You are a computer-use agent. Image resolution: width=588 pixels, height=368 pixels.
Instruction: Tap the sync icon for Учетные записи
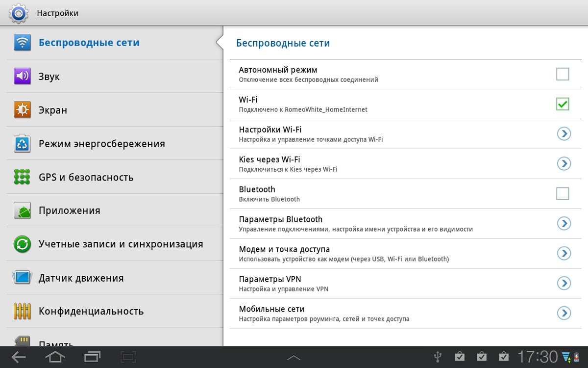click(x=22, y=244)
